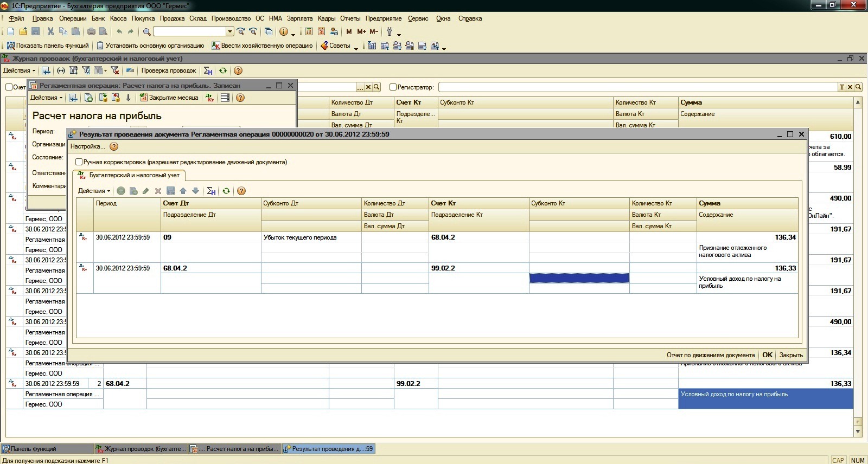Image resolution: width=868 pixels, height=464 pixels.
Task: Open the Действия dropdown in the journal toolbar
Action: [x=19, y=70]
